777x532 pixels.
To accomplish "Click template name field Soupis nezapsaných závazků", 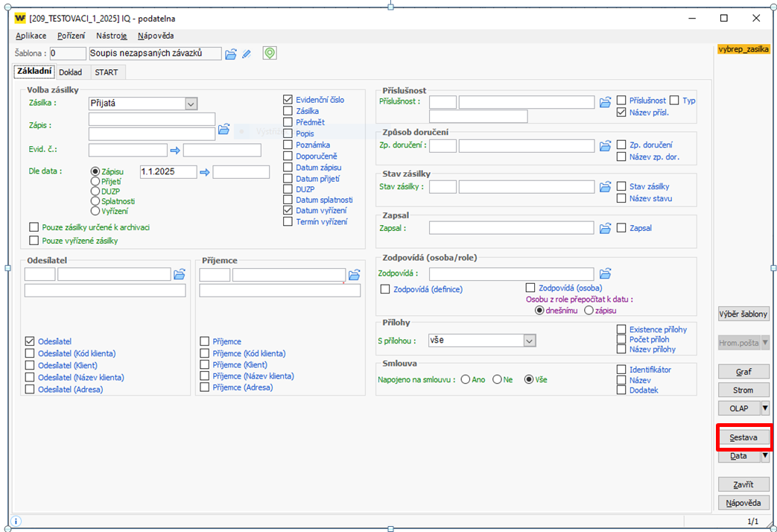I will click(155, 54).
